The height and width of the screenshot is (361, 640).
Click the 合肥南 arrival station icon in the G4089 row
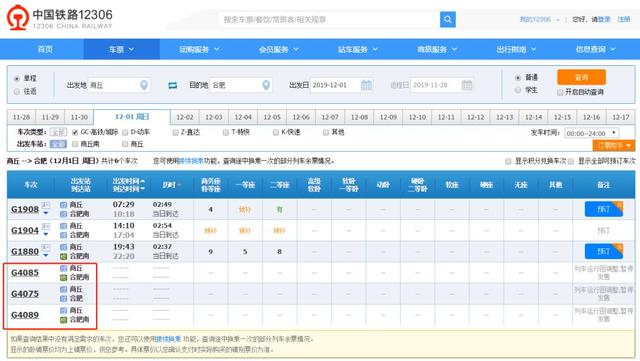click(x=63, y=320)
